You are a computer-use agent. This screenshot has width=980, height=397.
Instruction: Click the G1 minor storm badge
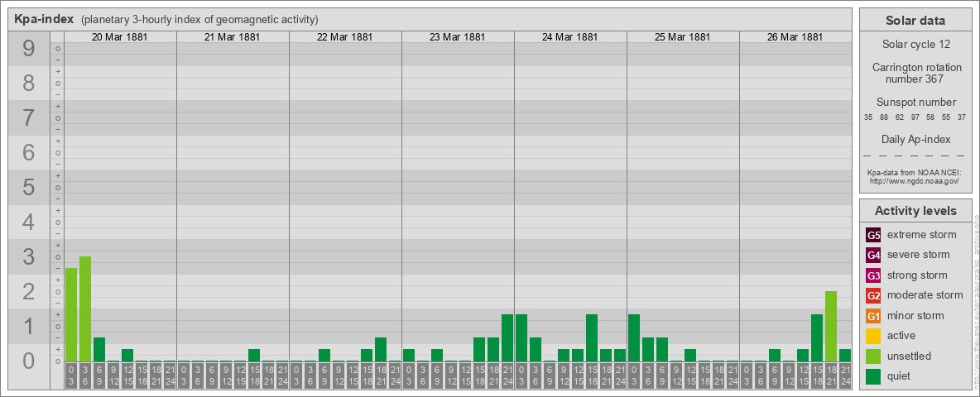873,316
